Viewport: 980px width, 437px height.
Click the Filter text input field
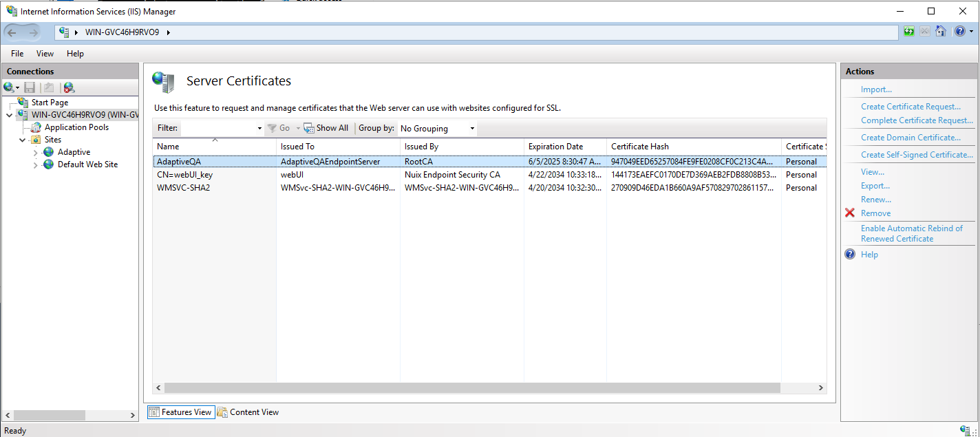tap(217, 129)
